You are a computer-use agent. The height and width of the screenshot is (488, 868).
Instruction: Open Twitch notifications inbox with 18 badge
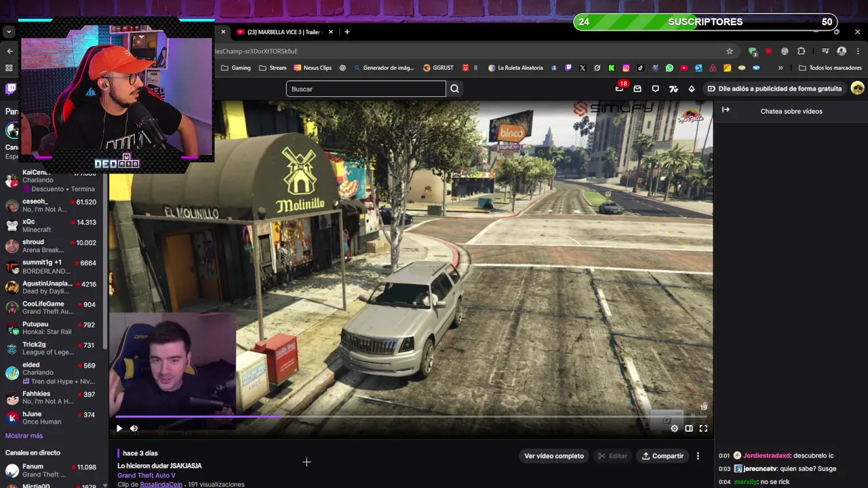pos(619,88)
